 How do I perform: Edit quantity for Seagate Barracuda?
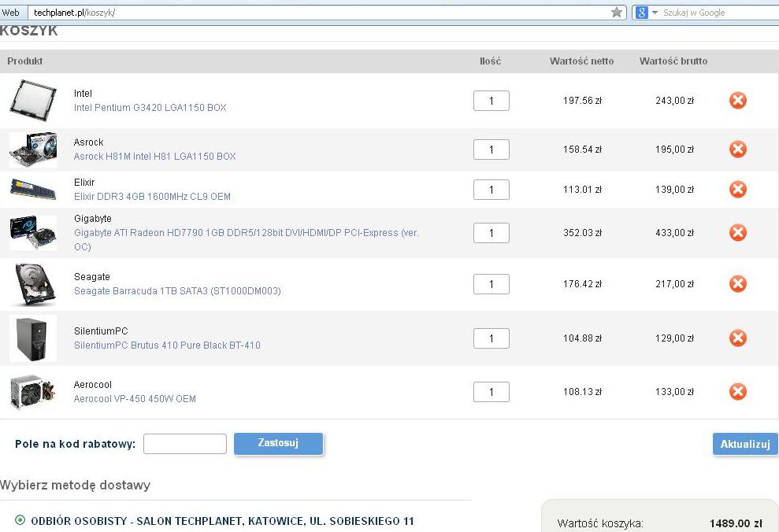pos(492,284)
